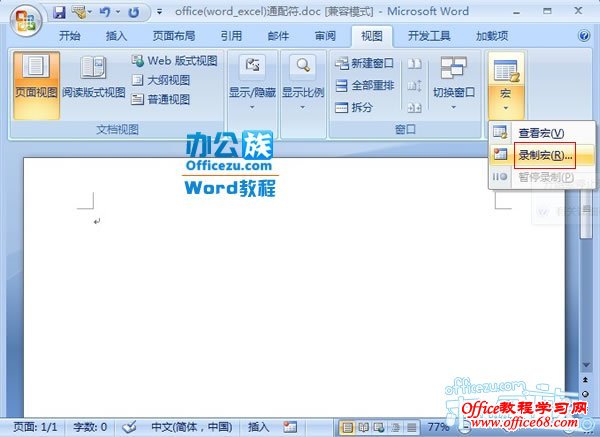600x437 pixels.
Task: Click the scroll down arrow on vertical scrollbar
Action: 586,365
